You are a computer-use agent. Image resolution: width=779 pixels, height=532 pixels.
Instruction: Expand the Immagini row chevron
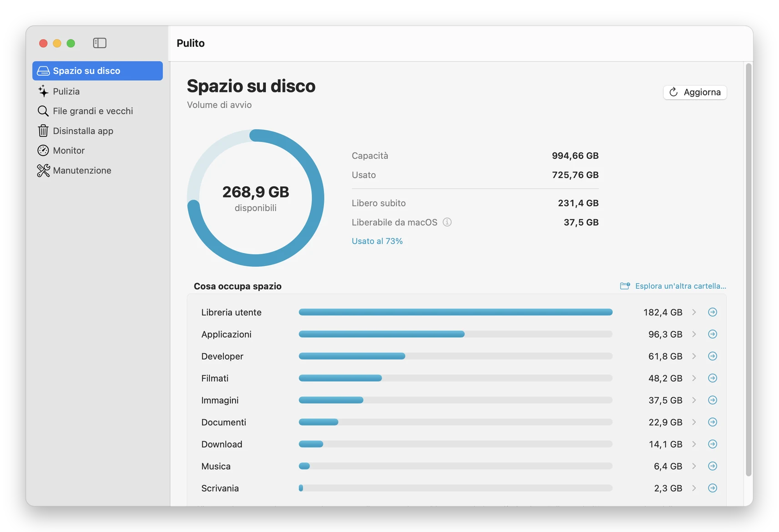click(694, 400)
